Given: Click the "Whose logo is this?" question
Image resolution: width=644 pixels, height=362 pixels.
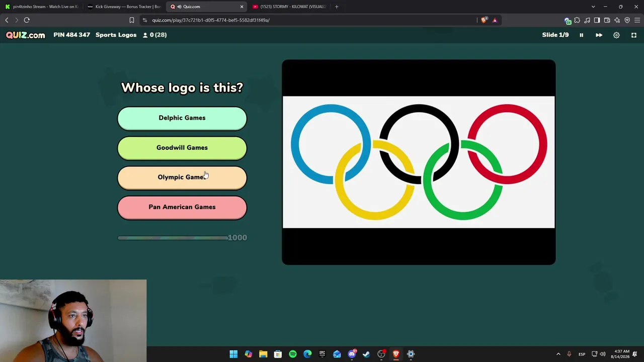Looking at the screenshot, I should pyautogui.click(x=182, y=87).
